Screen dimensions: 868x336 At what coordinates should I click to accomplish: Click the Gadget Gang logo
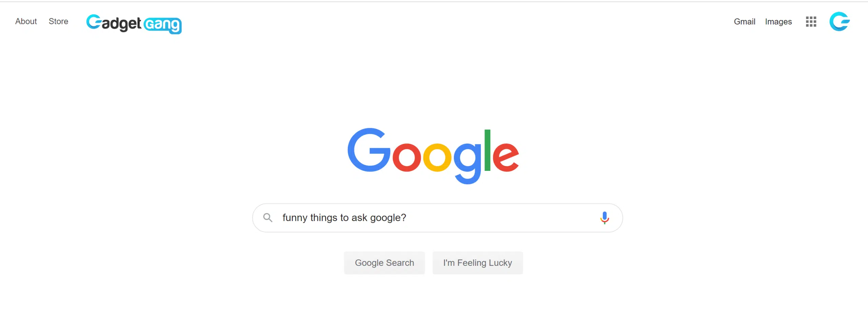click(134, 24)
